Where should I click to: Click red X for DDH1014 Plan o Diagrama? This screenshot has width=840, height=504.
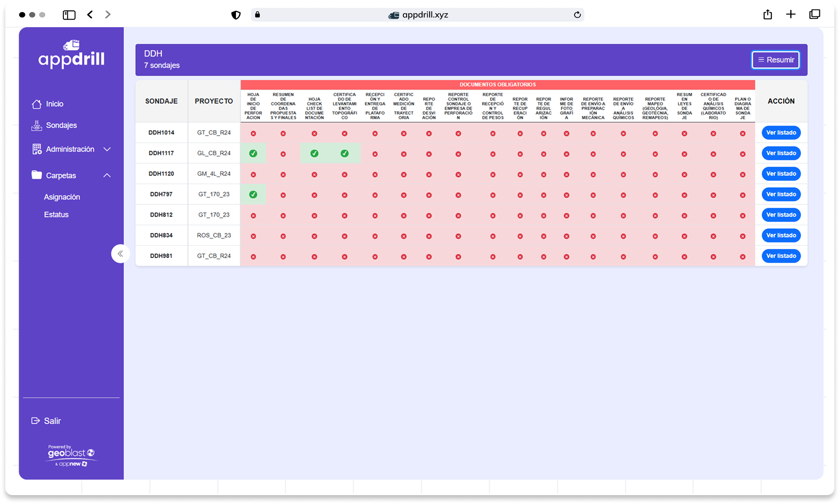tap(742, 134)
